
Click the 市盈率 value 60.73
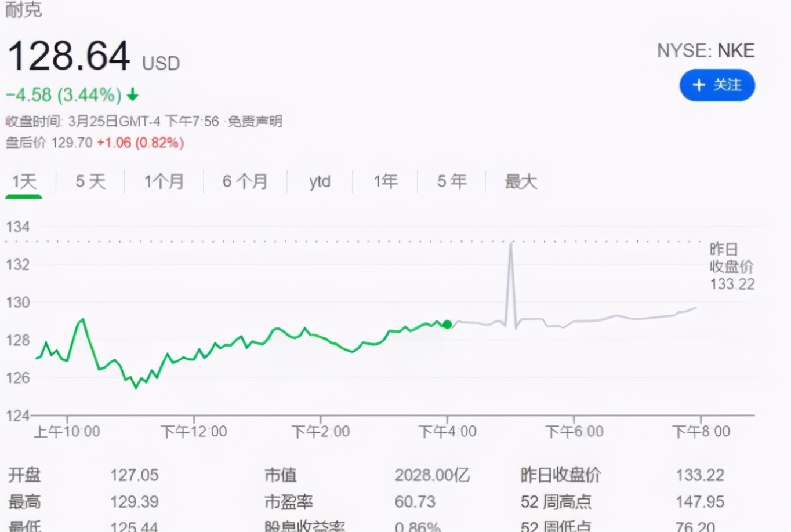coord(415,502)
